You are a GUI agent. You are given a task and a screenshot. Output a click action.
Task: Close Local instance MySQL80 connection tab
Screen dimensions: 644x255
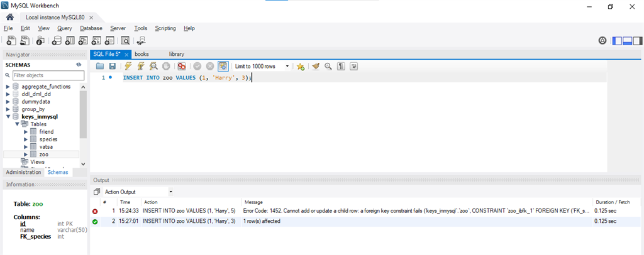tap(91, 18)
